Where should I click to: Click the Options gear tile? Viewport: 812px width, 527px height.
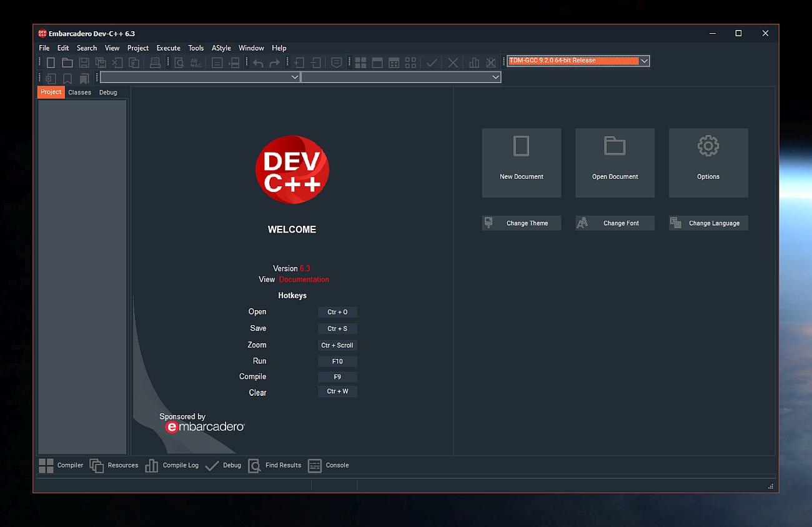click(x=708, y=163)
